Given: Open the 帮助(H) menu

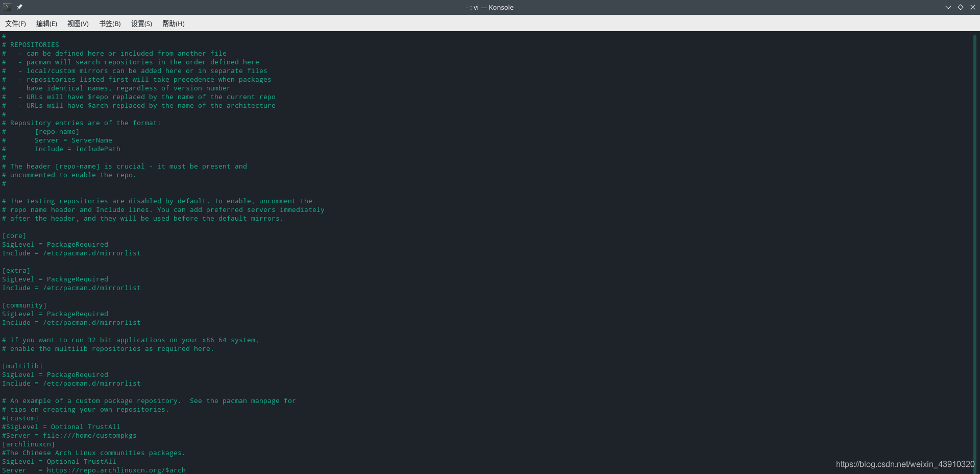Looking at the screenshot, I should coord(174,23).
